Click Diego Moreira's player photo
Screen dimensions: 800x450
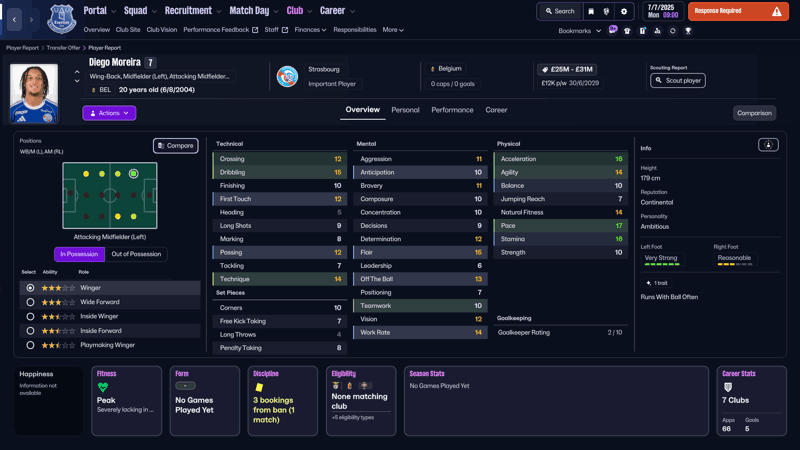pos(34,93)
